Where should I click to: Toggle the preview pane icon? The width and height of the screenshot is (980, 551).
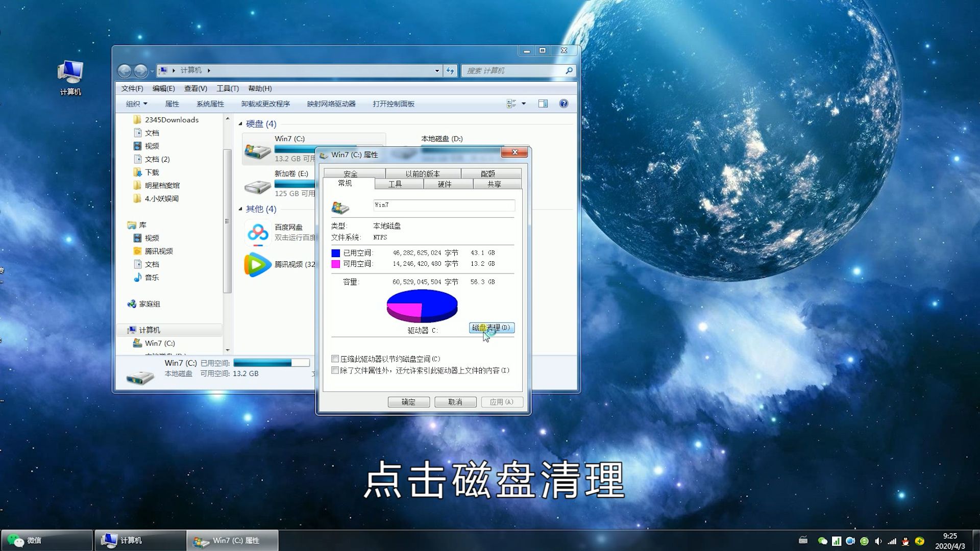(x=543, y=104)
